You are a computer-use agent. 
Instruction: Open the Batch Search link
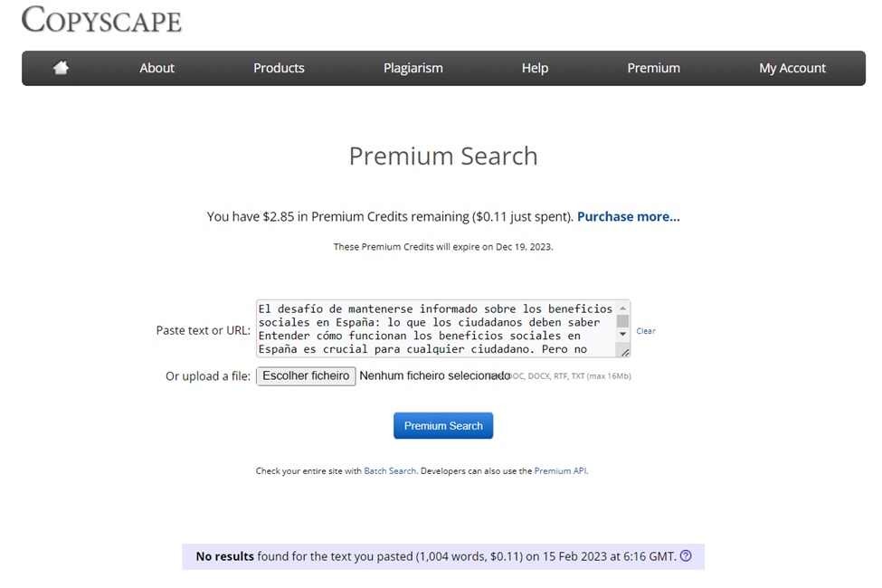390,471
